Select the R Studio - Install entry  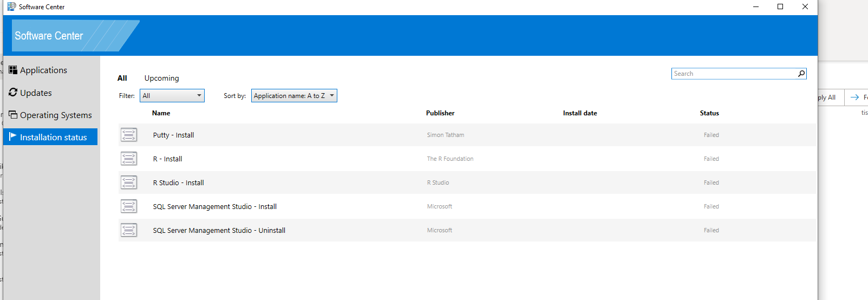pyautogui.click(x=178, y=183)
